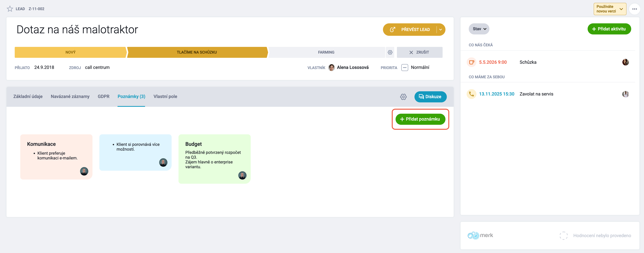
Task: Open tab settings gear beside Diskuze
Action: click(x=403, y=97)
